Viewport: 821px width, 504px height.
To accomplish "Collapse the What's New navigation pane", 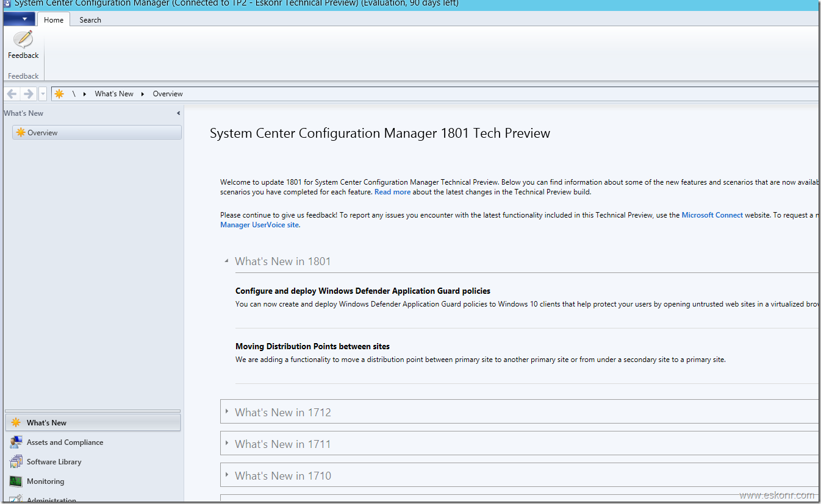I will click(x=178, y=113).
